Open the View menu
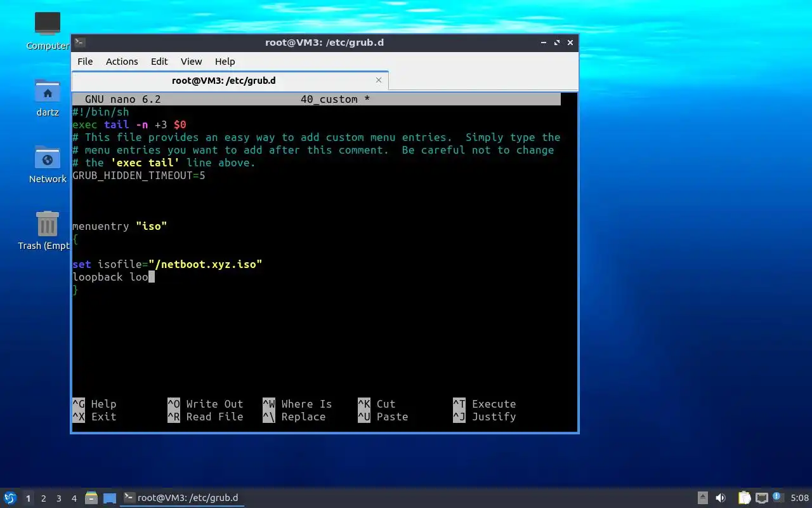 [191, 62]
